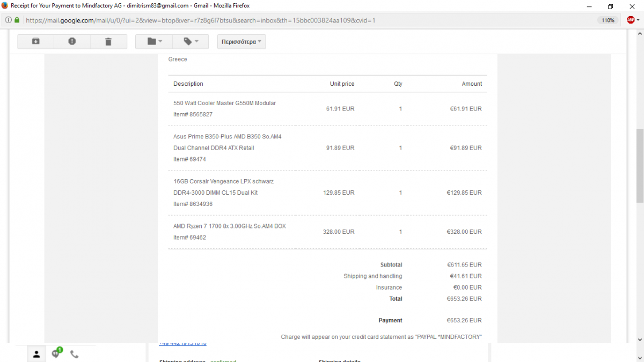Click '16GB Corsair Vengeance LPX schwarz' line

coord(224,181)
